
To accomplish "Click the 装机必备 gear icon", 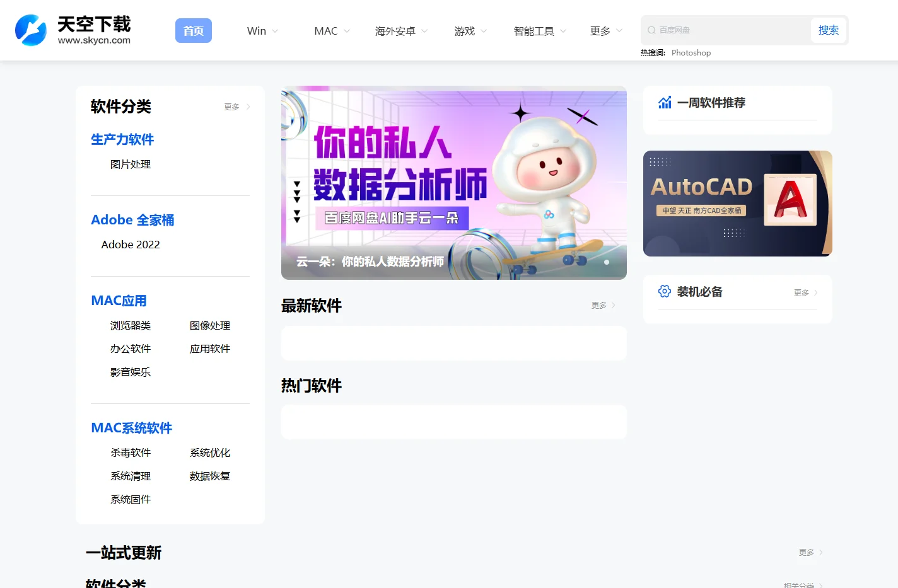I will tap(665, 291).
